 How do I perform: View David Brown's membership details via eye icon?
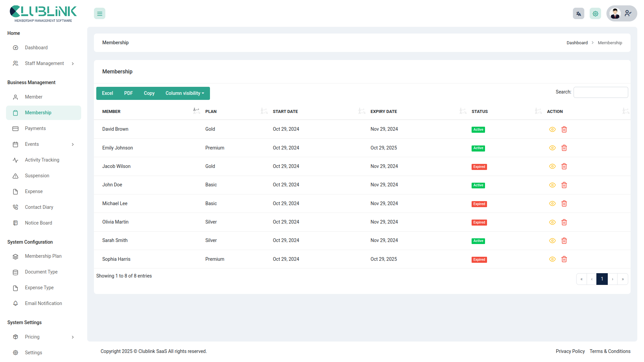[552, 129]
